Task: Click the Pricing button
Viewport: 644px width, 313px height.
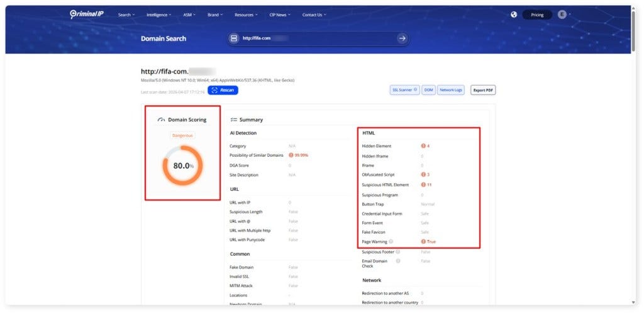Action: 537,15
